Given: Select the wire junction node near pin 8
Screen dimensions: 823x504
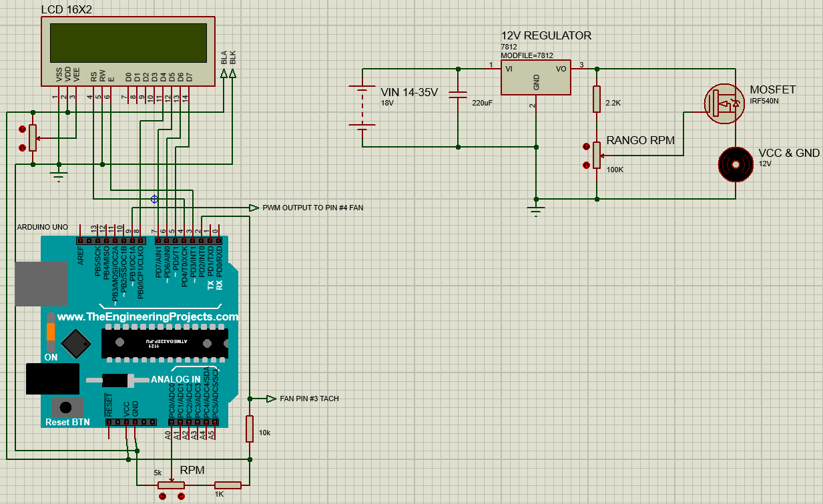Looking at the screenshot, I should 154,198.
